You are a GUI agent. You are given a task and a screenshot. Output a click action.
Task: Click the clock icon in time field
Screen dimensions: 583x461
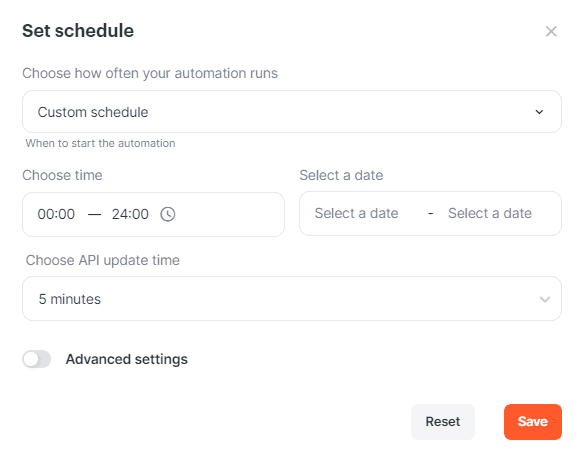pyautogui.click(x=168, y=214)
